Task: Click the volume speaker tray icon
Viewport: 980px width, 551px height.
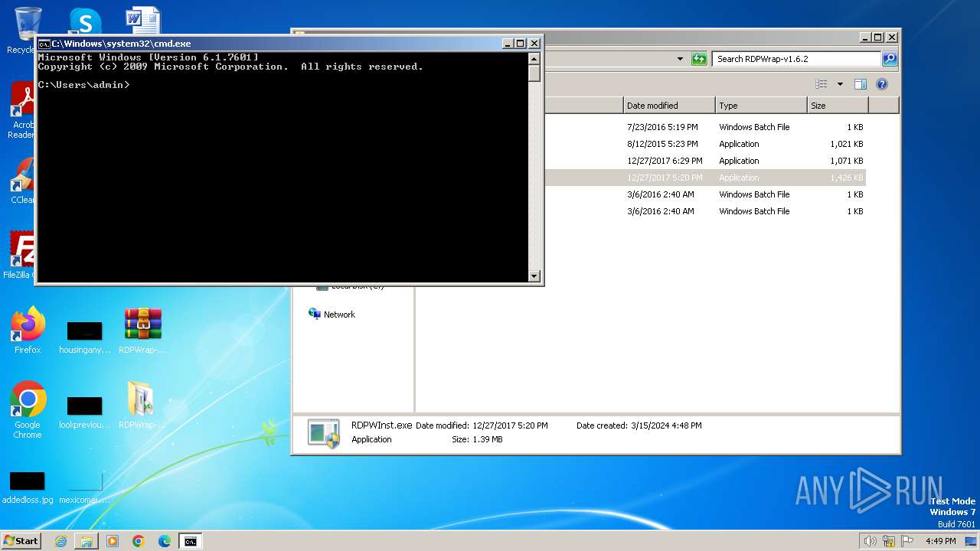Action: tap(870, 541)
